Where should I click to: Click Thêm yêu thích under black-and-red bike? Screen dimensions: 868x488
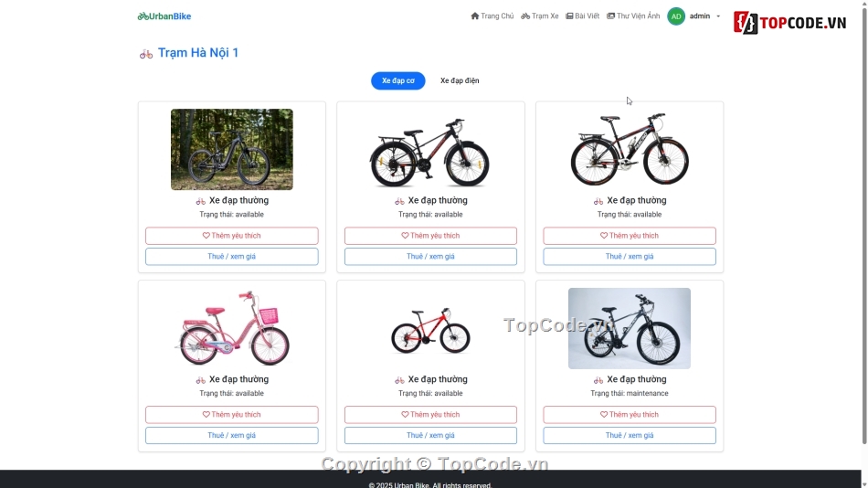click(630, 236)
